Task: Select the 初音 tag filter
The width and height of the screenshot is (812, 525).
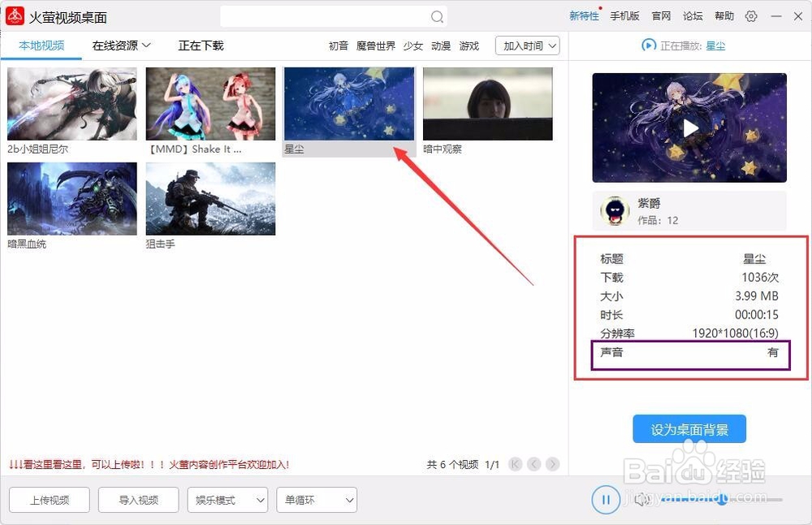Action: point(338,46)
